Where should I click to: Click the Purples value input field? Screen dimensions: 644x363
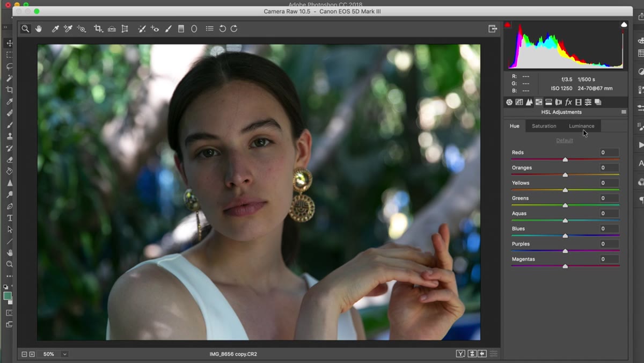point(609,244)
